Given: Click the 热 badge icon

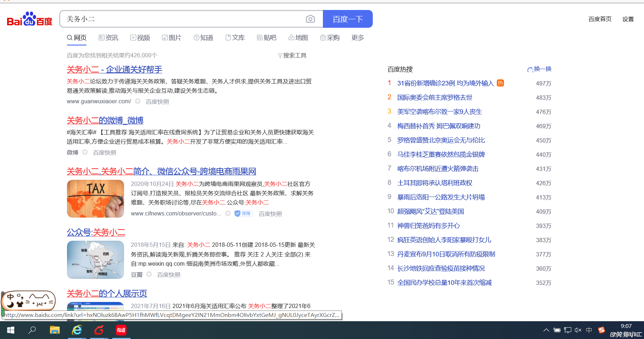Looking at the screenshot, I should (x=500, y=83).
